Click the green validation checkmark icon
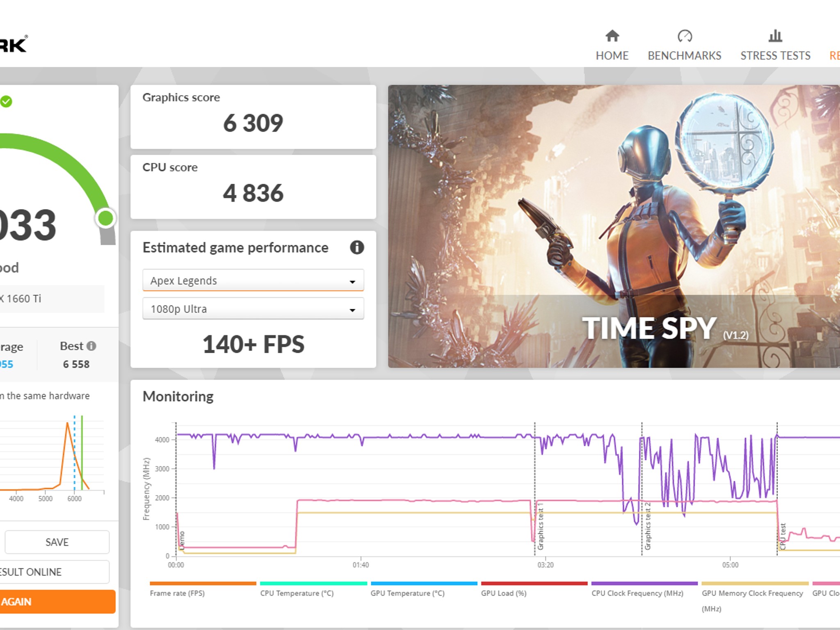This screenshot has width=840, height=630. [6, 101]
